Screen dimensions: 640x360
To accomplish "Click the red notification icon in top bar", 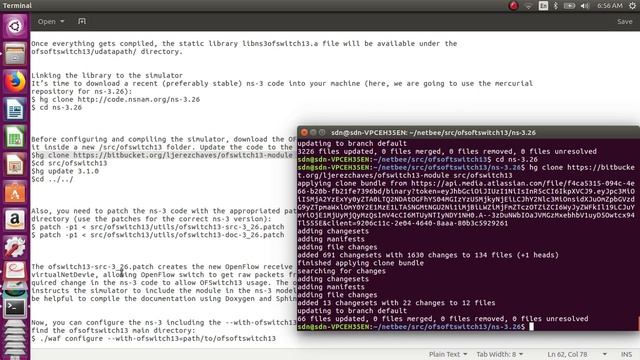I will tap(513, 6).
